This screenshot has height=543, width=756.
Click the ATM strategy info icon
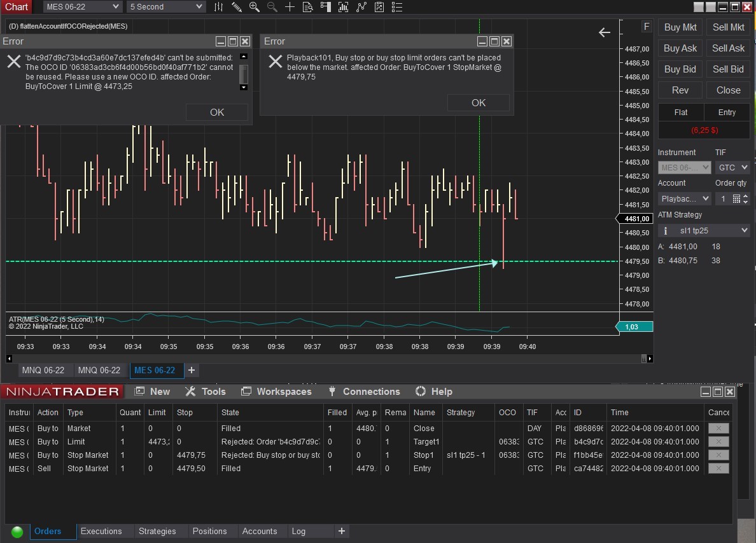coord(665,231)
